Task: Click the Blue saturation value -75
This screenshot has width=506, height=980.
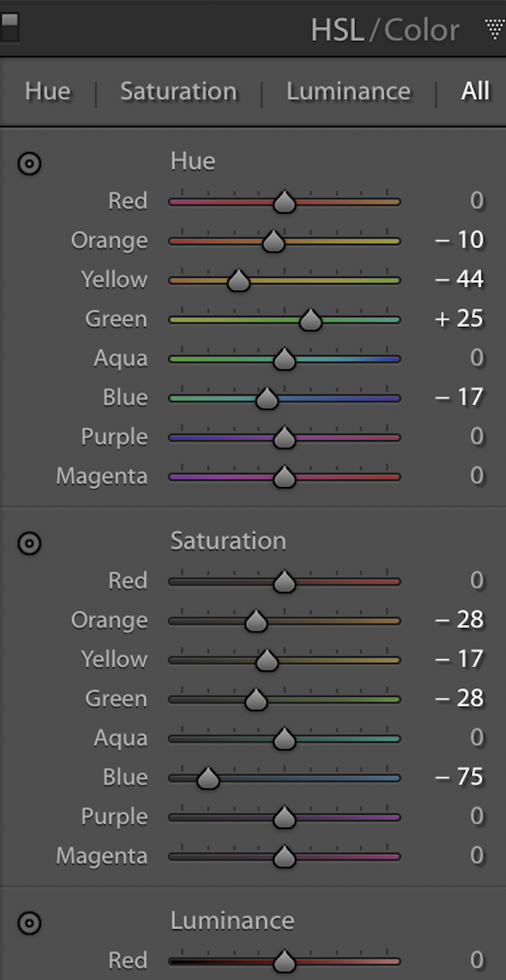Action: coord(460,777)
